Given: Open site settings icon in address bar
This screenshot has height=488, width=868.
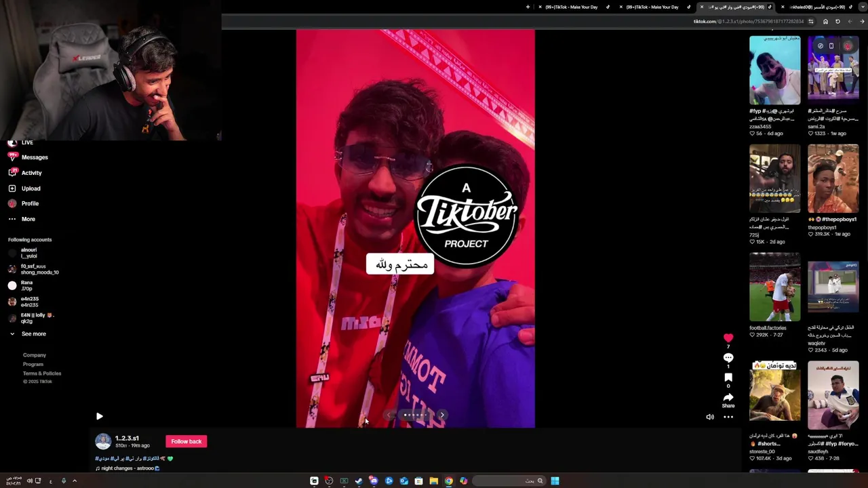Looking at the screenshot, I should click(811, 22).
